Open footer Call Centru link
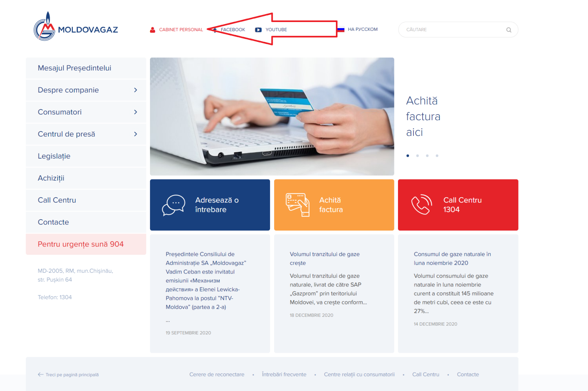 pos(426,374)
